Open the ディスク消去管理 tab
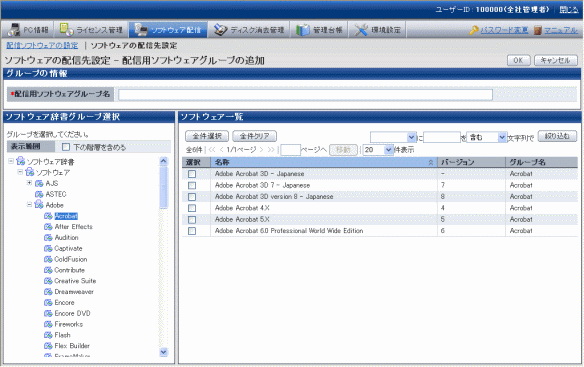This screenshot has width=584, height=367. click(x=249, y=30)
